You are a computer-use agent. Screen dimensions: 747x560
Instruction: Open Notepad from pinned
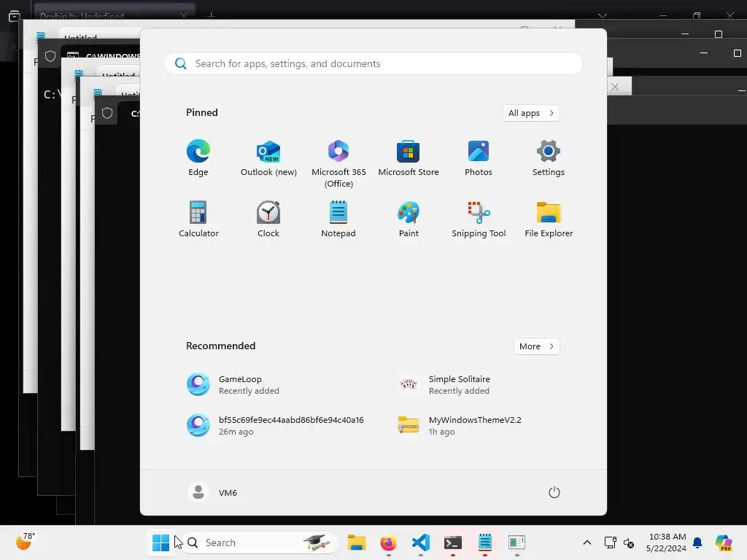point(338,219)
